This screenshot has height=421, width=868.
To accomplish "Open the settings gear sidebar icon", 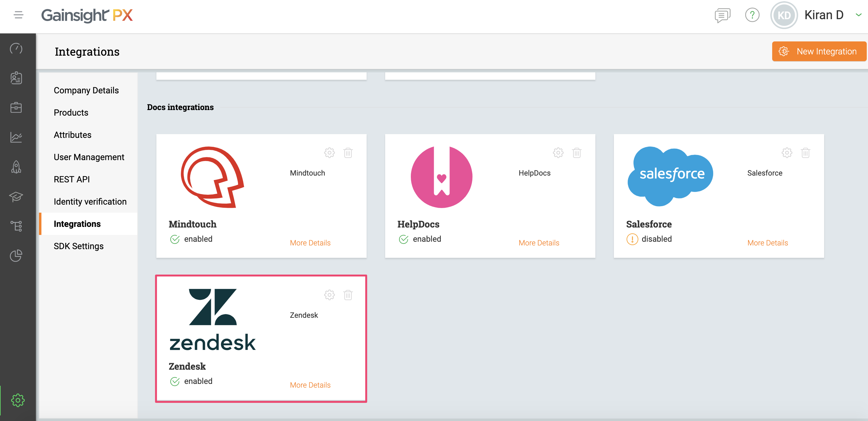I will point(18,400).
